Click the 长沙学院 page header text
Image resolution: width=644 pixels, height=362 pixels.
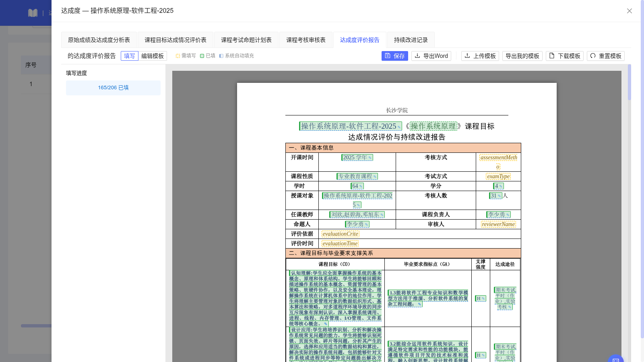point(397,110)
